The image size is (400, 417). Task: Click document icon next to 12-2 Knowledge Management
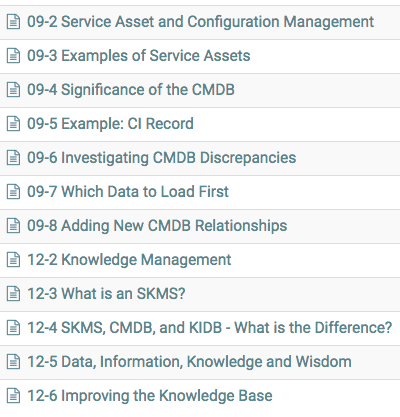pyautogui.click(x=13, y=260)
